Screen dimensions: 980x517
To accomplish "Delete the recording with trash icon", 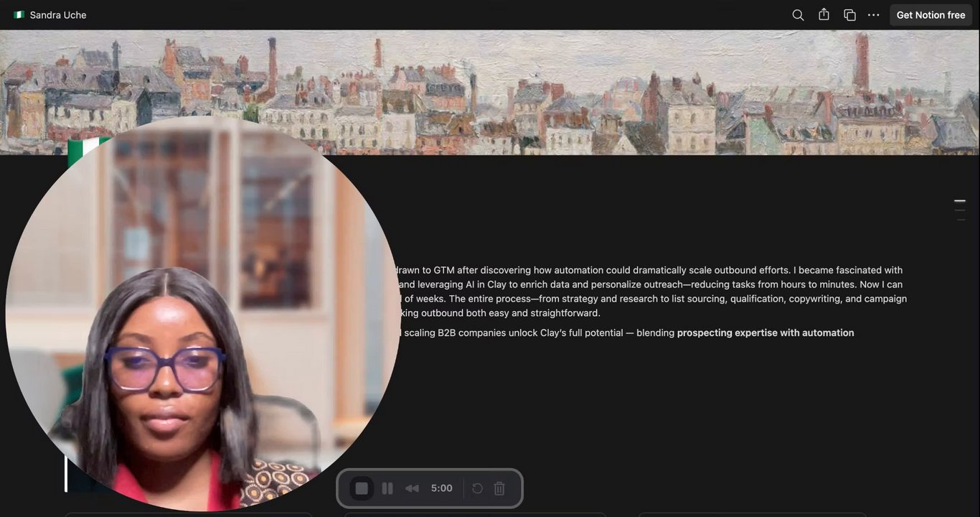I will 499,488.
